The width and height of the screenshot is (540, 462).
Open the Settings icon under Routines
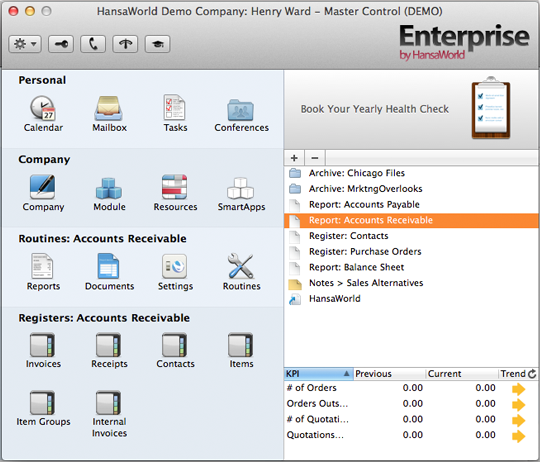pos(175,266)
